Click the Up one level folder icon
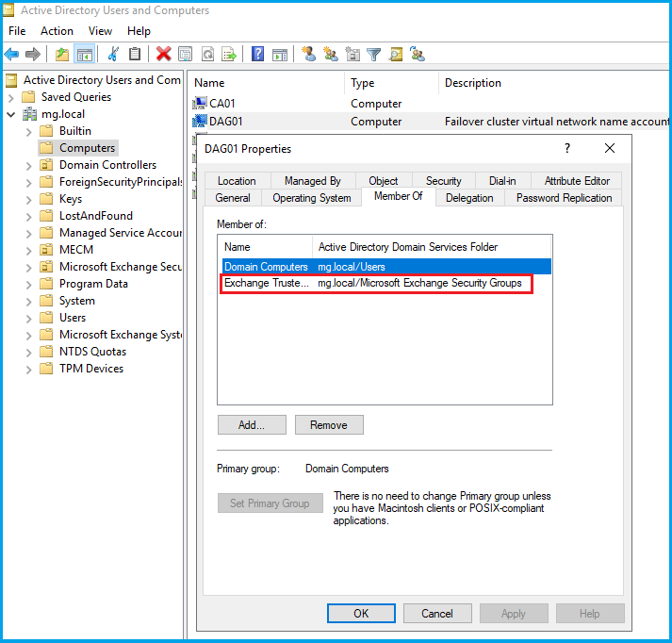This screenshot has width=672, height=643. coord(62,55)
